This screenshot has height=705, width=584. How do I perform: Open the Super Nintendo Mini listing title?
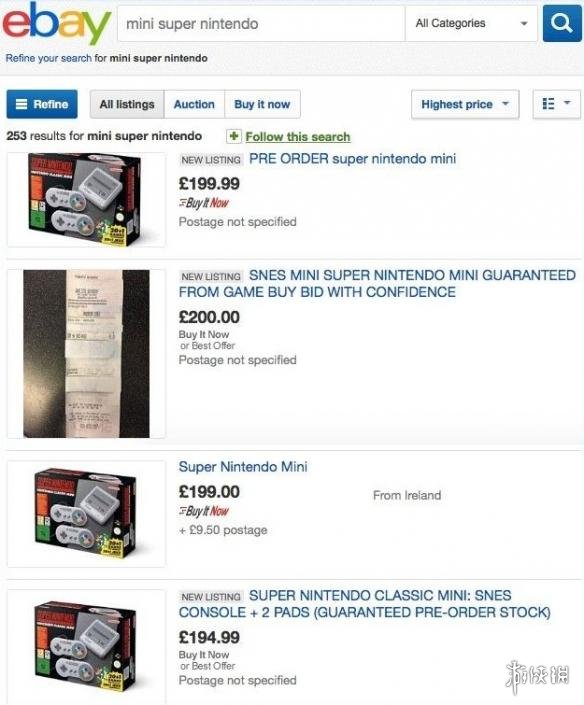point(243,467)
